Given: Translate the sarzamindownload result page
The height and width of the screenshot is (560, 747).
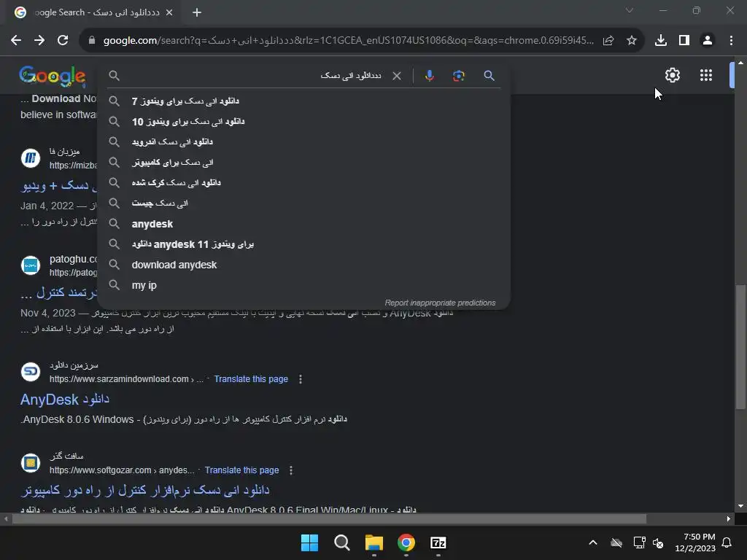Looking at the screenshot, I should pyautogui.click(x=251, y=379).
